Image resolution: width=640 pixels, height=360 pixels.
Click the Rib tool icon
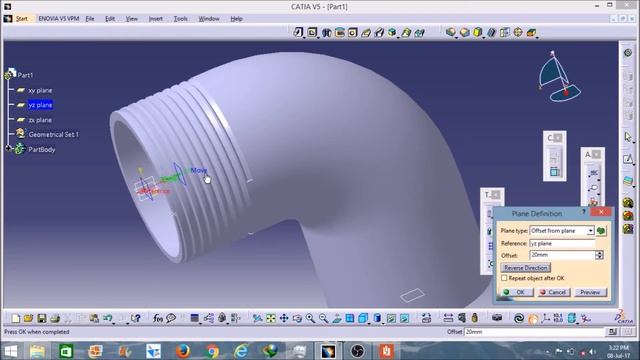(x=366, y=32)
